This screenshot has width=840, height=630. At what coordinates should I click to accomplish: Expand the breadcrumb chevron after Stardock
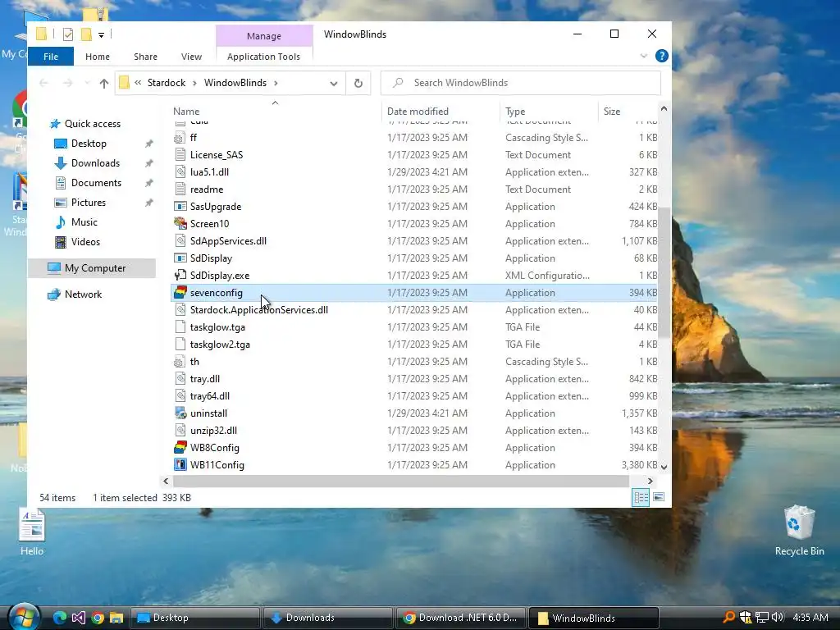click(194, 83)
